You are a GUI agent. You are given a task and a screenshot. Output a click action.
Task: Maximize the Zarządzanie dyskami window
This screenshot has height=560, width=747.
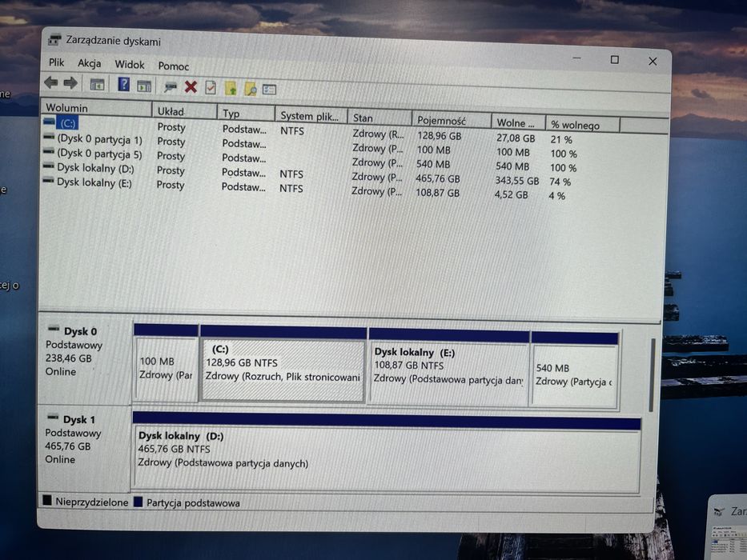(x=615, y=59)
